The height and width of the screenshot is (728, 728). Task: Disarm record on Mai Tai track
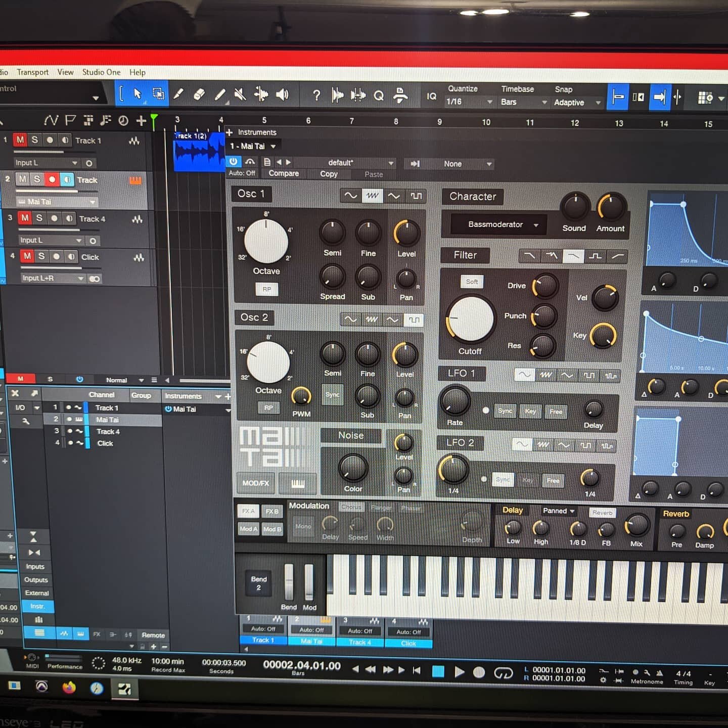coord(52,179)
